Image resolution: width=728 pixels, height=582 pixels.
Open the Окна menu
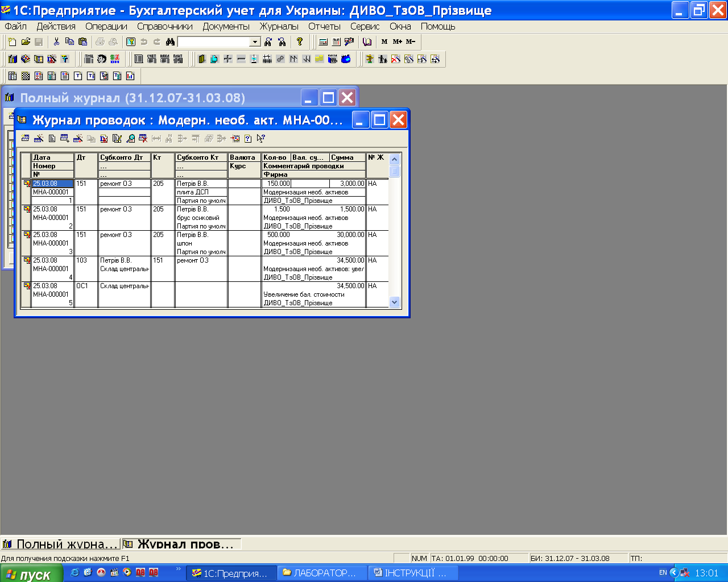tap(400, 26)
